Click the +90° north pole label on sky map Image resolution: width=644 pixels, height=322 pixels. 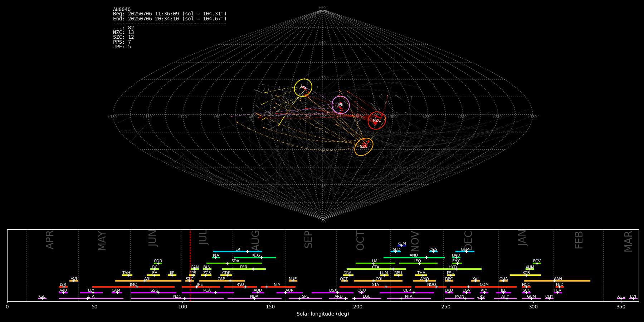click(x=323, y=8)
